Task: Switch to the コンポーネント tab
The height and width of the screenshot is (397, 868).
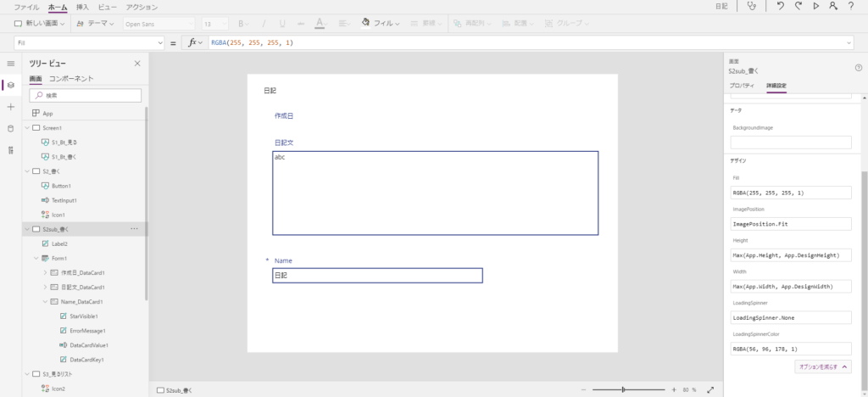Action: point(71,79)
